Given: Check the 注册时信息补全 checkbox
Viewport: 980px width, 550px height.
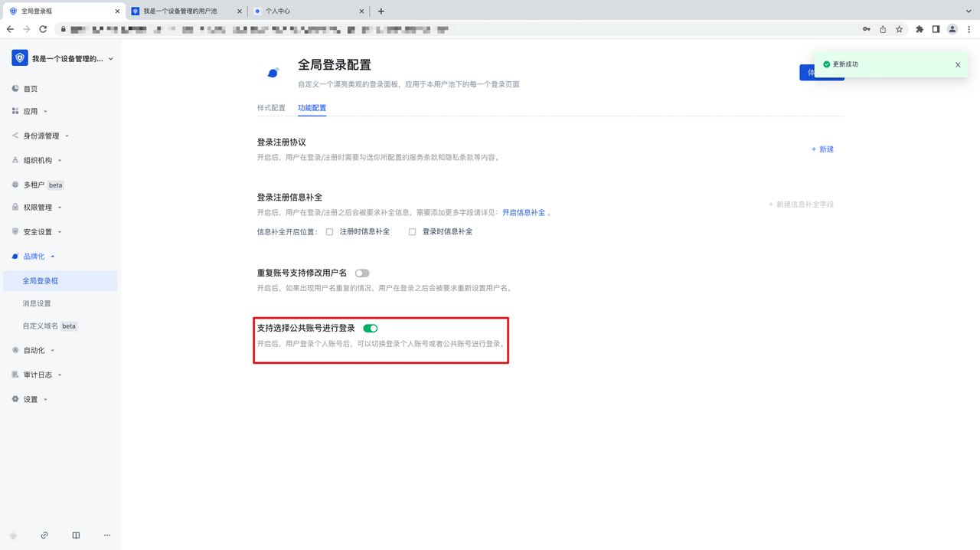Looking at the screenshot, I should 329,232.
